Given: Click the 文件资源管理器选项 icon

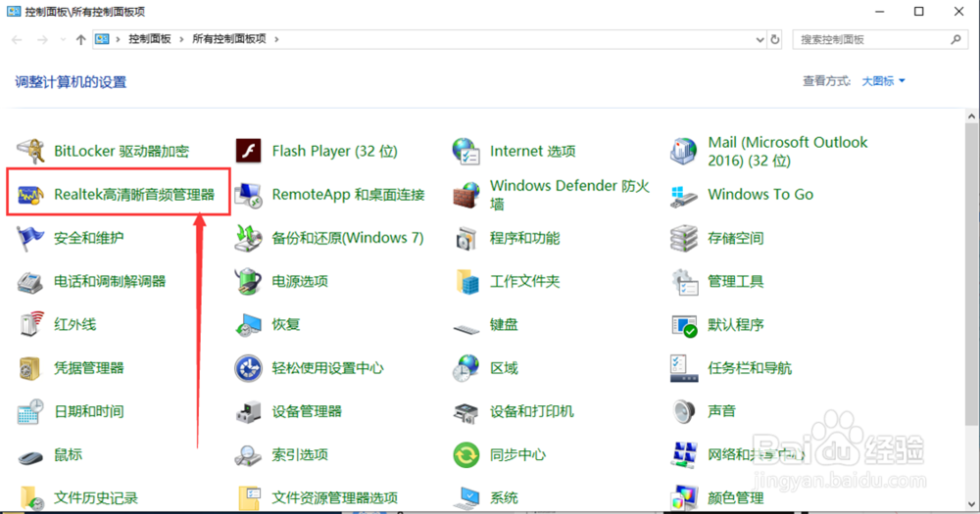Looking at the screenshot, I should 248,498.
